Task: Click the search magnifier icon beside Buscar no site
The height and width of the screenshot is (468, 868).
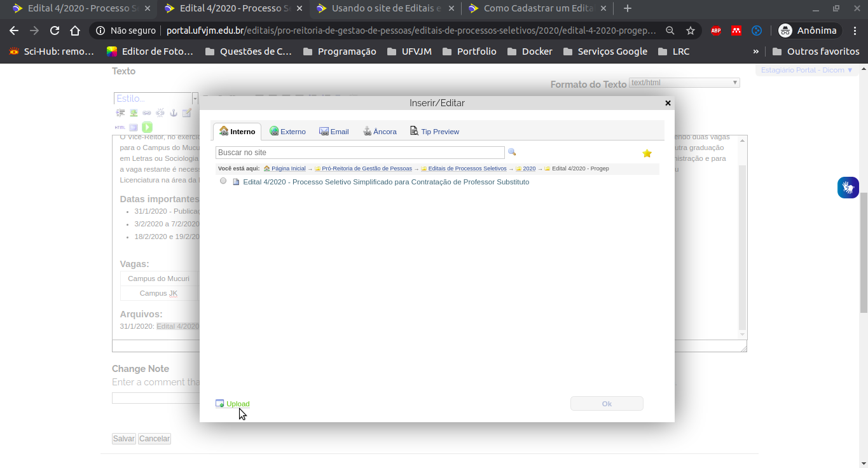Action: click(512, 153)
